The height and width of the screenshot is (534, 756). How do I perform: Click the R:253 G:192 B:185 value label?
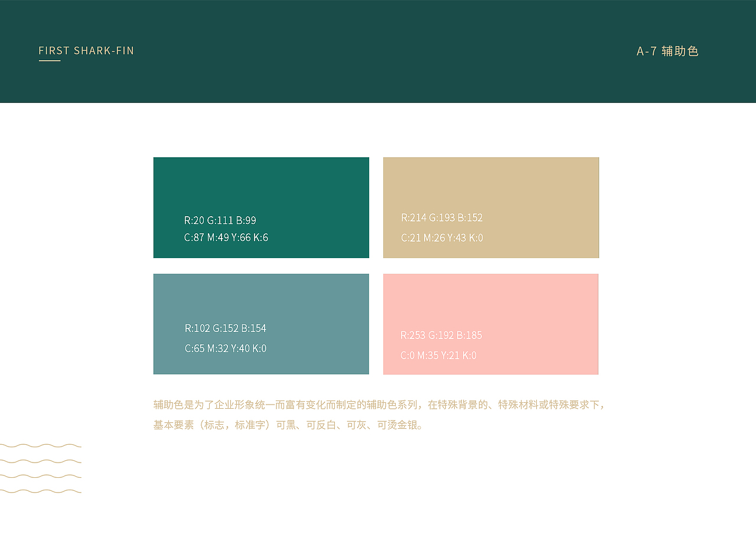(x=441, y=335)
